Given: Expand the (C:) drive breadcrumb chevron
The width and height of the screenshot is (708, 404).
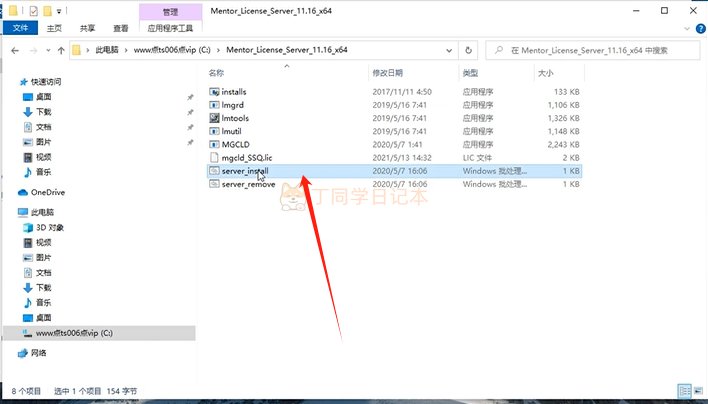Looking at the screenshot, I should pyautogui.click(x=219, y=50).
